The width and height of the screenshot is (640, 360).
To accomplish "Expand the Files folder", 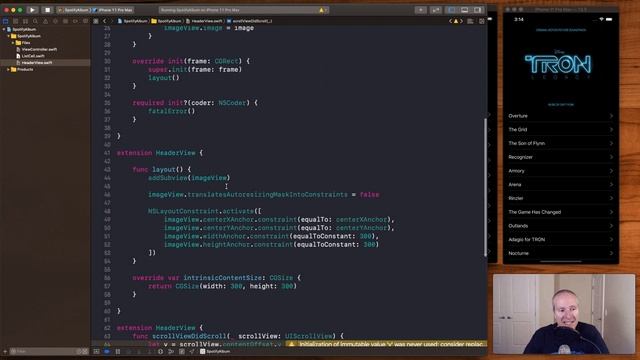I will click(x=13, y=42).
